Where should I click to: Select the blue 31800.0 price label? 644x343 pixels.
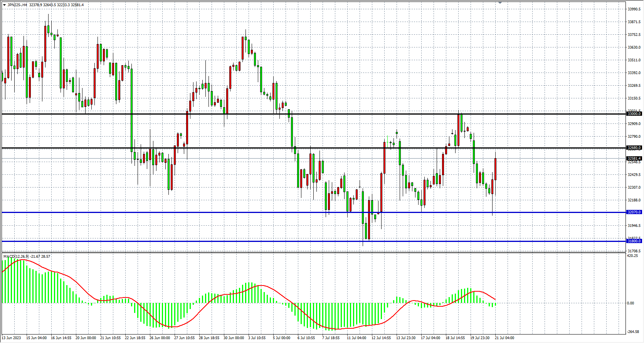(634, 241)
